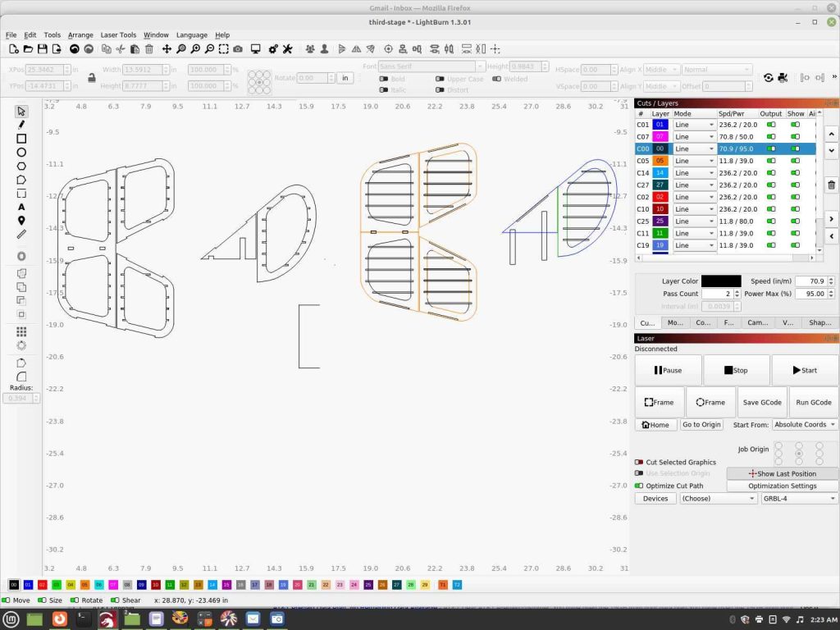The image size is (840, 630).
Task: Click the black Layer Color swatch
Action: click(x=720, y=281)
